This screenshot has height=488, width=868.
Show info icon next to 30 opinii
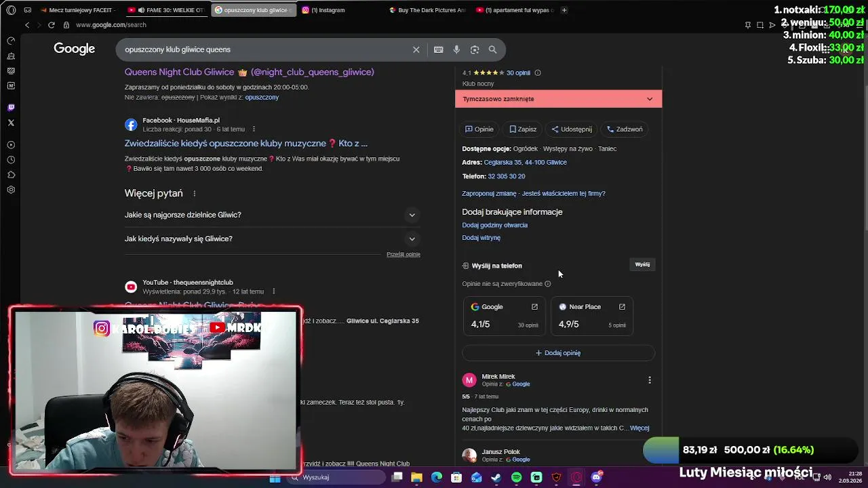coord(538,73)
